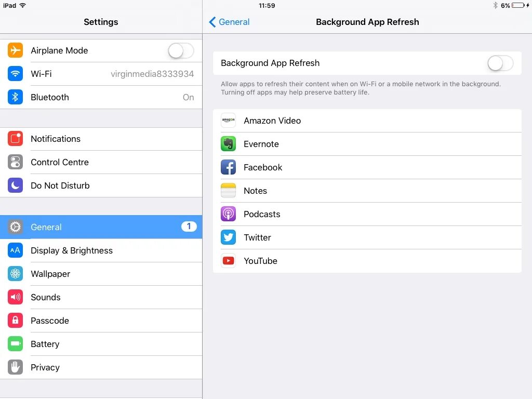The width and height of the screenshot is (532, 399).
Task: Tap the Podcasts app icon
Action: click(229, 214)
